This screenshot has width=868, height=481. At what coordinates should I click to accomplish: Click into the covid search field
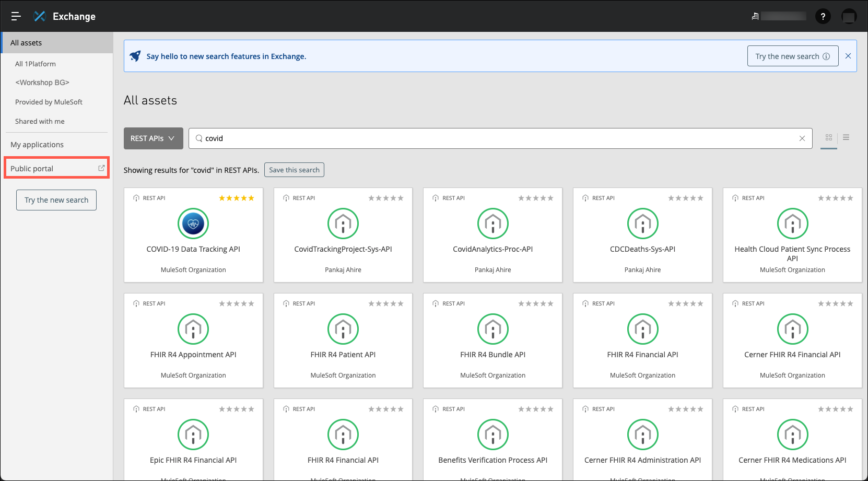pyautogui.click(x=500, y=138)
